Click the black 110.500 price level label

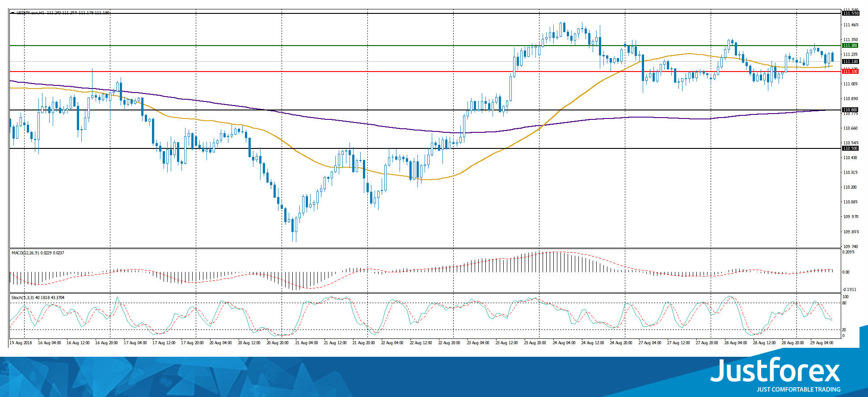click(x=850, y=148)
